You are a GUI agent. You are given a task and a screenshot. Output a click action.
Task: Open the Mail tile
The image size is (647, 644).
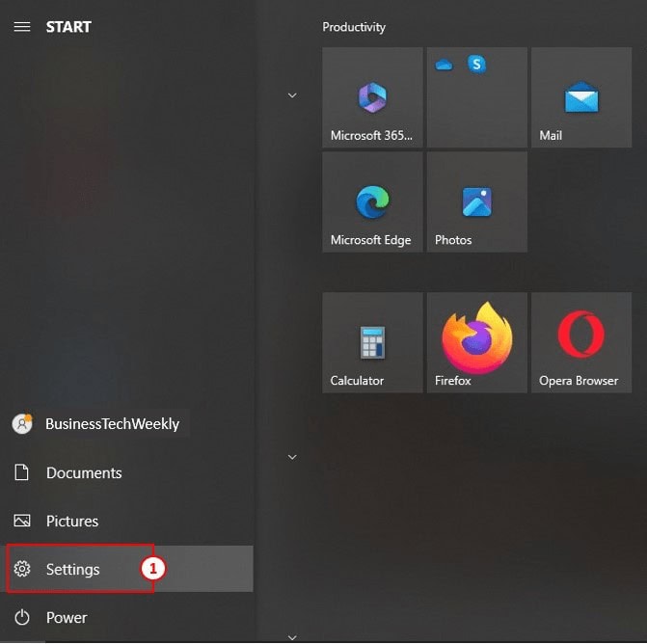click(x=581, y=97)
